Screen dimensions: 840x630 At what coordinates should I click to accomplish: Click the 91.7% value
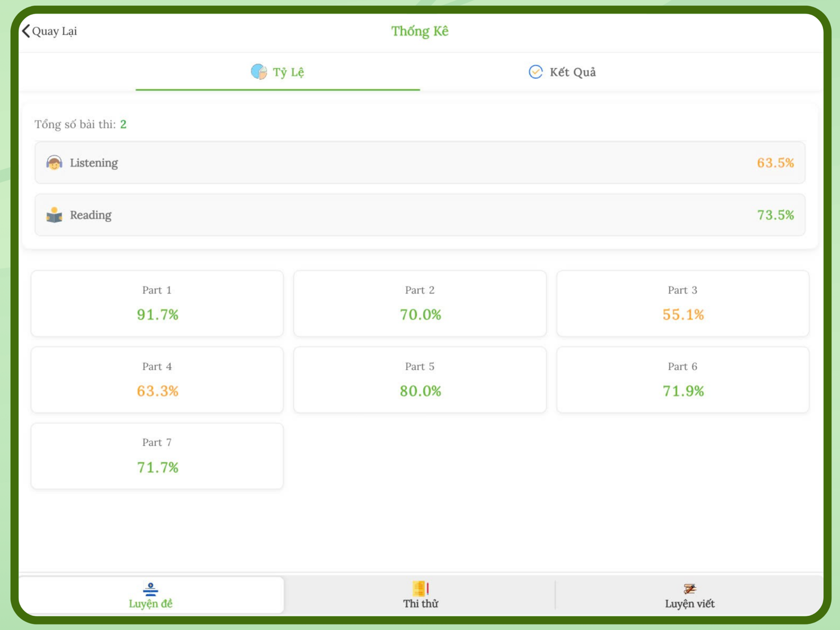[x=158, y=315]
